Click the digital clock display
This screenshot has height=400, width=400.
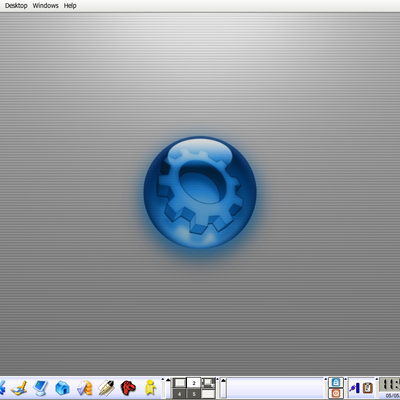coord(390,385)
